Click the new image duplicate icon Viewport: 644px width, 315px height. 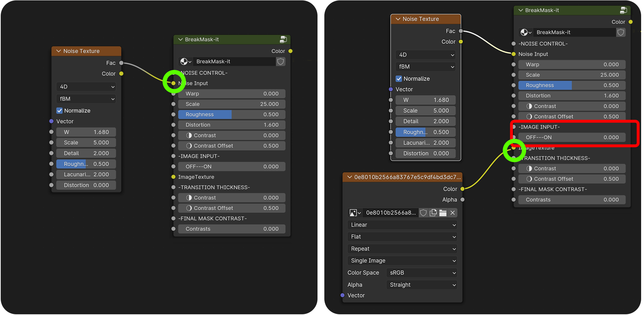(x=433, y=213)
